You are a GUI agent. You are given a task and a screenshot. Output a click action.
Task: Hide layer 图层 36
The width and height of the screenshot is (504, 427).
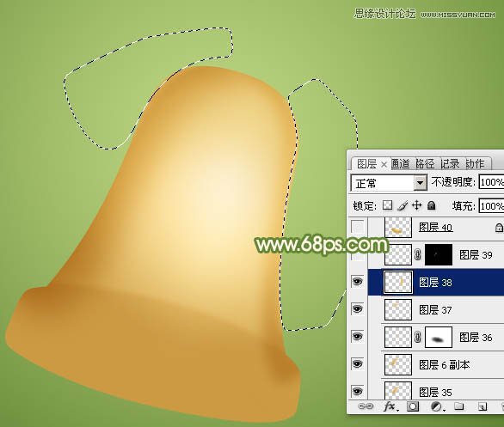tap(358, 337)
